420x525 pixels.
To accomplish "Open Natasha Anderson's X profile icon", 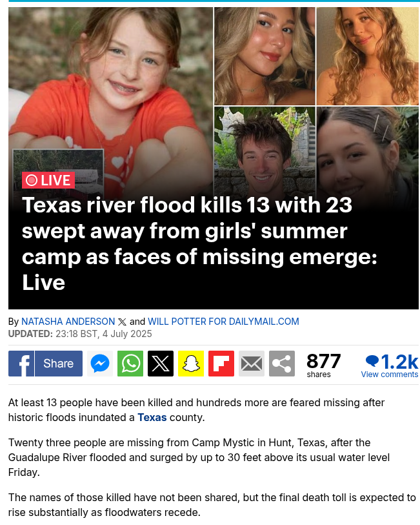I will [122, 322].
